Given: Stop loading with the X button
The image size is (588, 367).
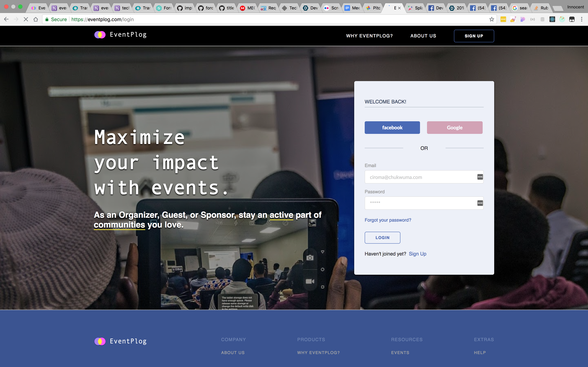Looking at the screenshot, I should (26, 19).
